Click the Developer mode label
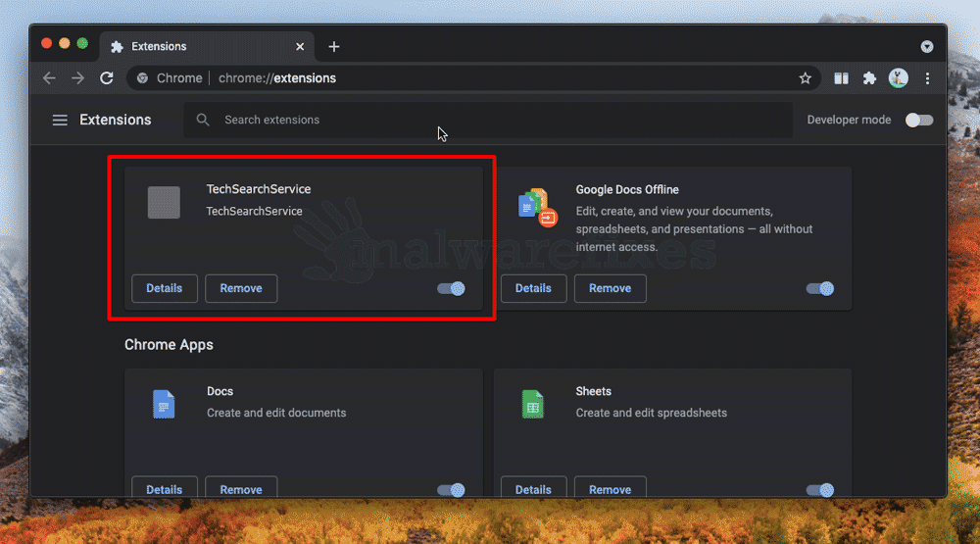Screen dimensions: 980x544 (849, 120)
